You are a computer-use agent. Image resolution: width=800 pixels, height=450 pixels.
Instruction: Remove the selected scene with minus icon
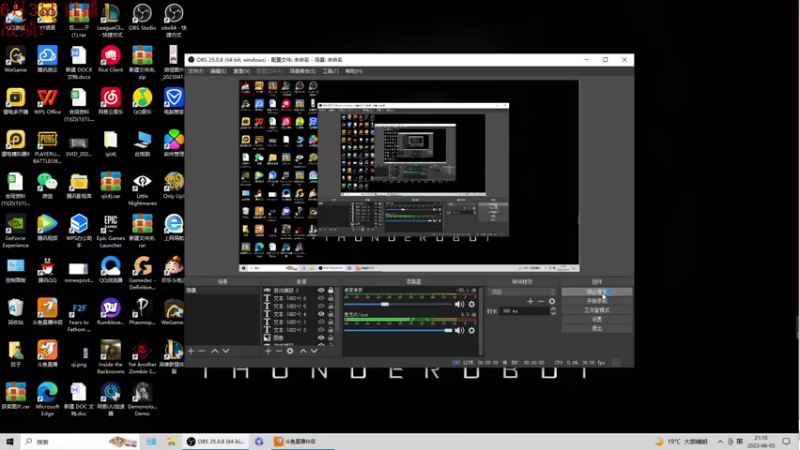pyautogui.click(x=202, y=351)
